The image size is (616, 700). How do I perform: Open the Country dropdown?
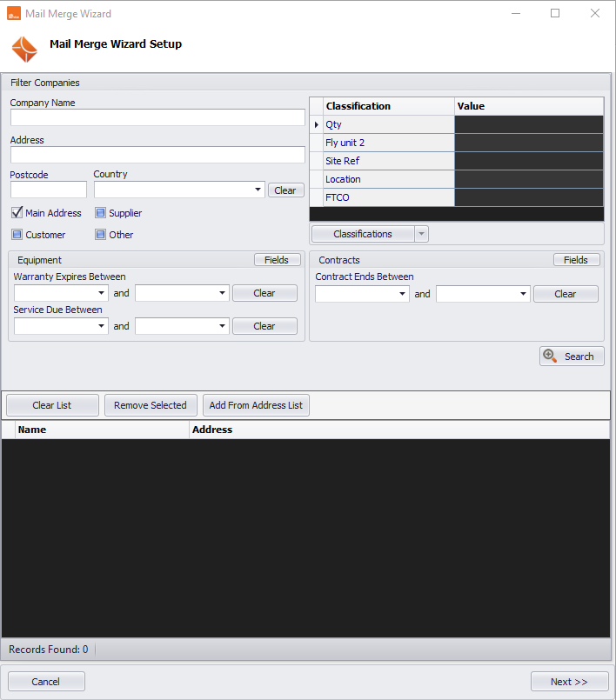(258, 190)
